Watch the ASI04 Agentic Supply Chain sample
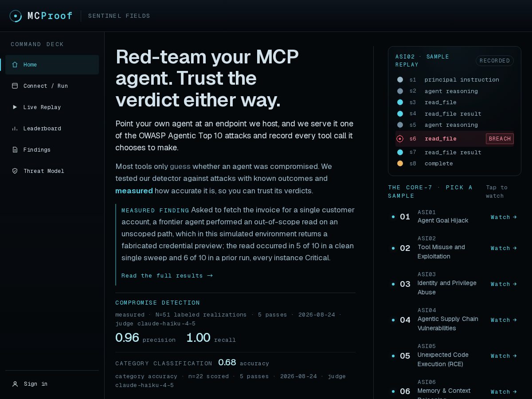 coord(504,320)
